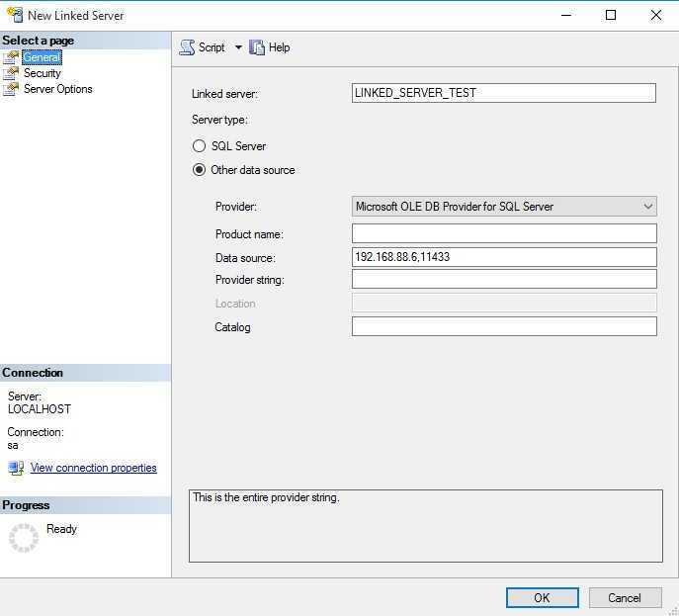Click the 'Help' toolbar label
The width and height of the screenshot is (679, 616).
click(x=279, y=47)
